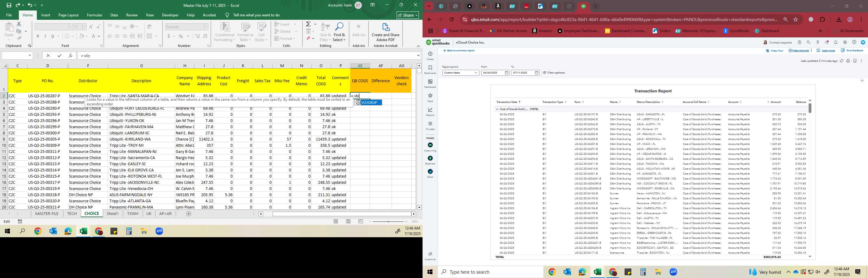Click Create and Share Adobe PDF
Viewport: 868px width, 278px height.
coord(385,32)
